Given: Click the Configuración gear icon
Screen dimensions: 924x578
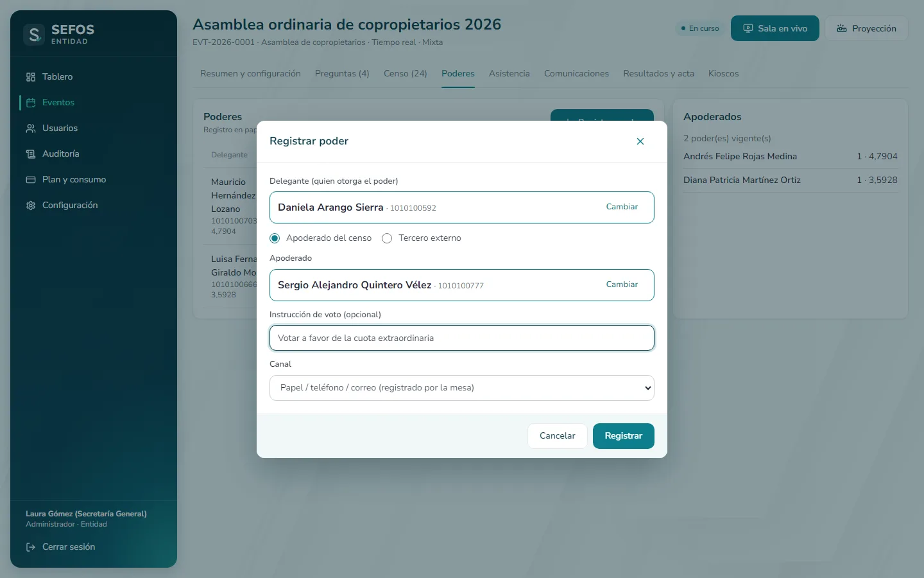Looking at the screenshot, I should [31, 206].
